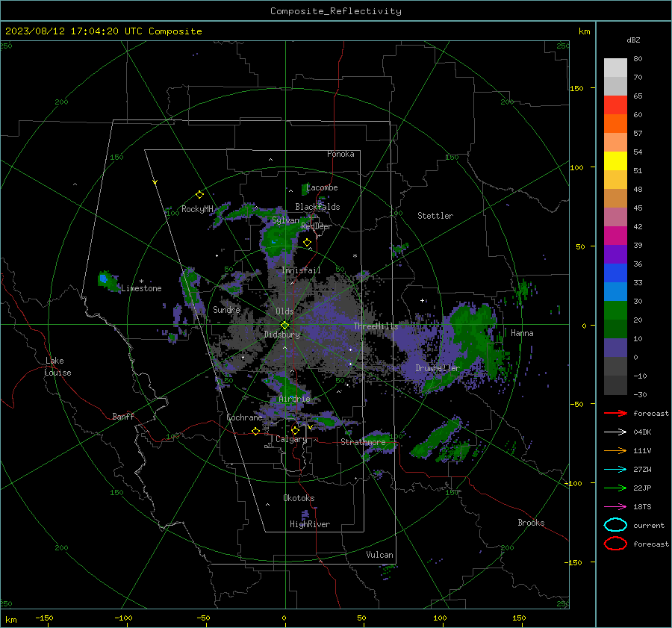Click the RockyMH label
672x628 pixels.
[197, 209]
